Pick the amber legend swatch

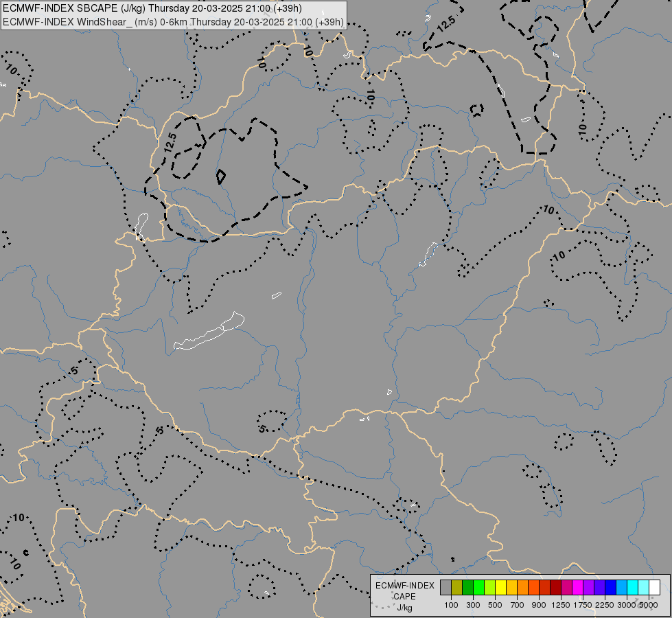pos(511,587)
